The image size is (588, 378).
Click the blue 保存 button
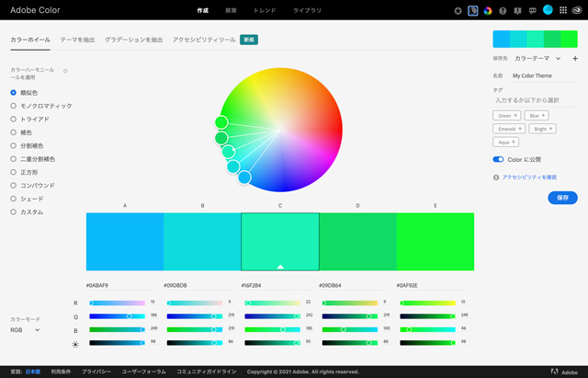click(x=562, y=198)
